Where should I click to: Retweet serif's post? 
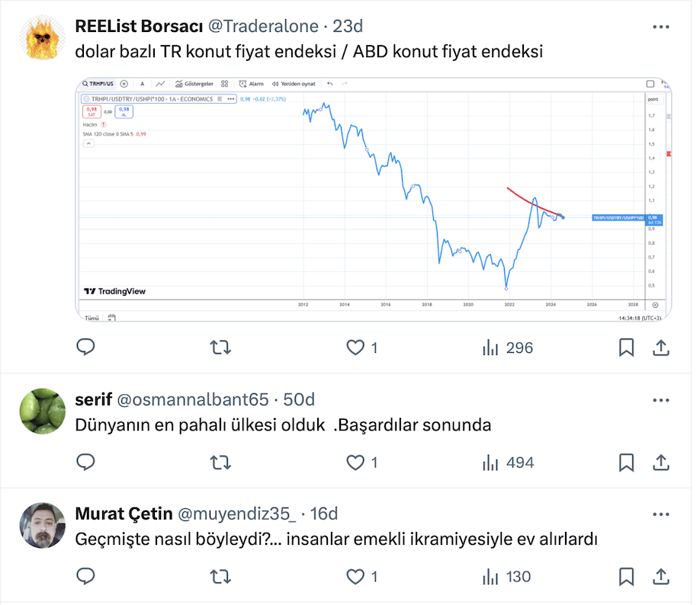220,463
